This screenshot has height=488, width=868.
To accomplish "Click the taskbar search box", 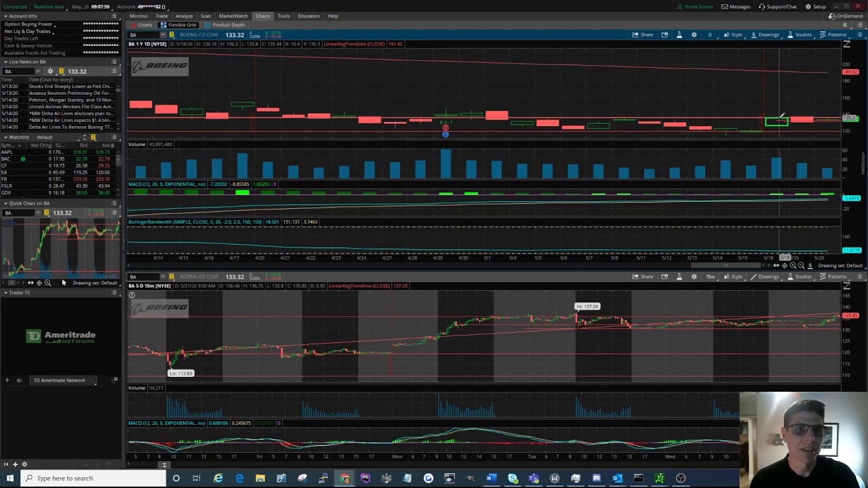I will (x=94, y=479).
